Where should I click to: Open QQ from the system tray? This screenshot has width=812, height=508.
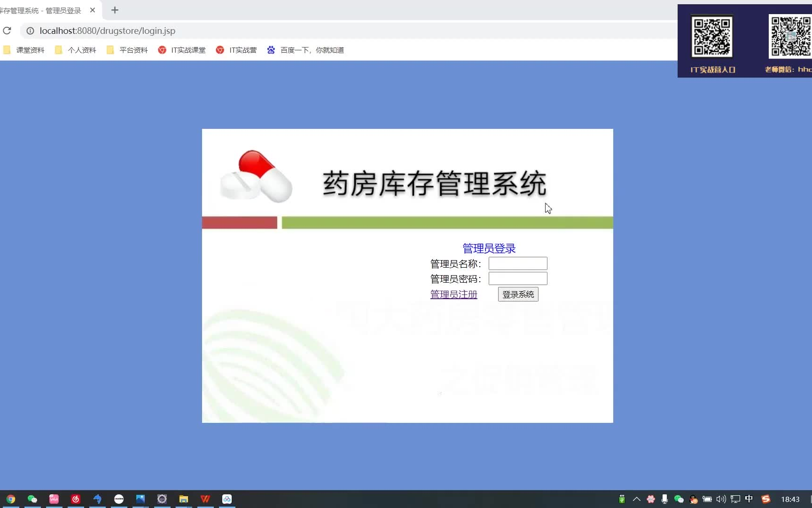[x=693, y=499]
